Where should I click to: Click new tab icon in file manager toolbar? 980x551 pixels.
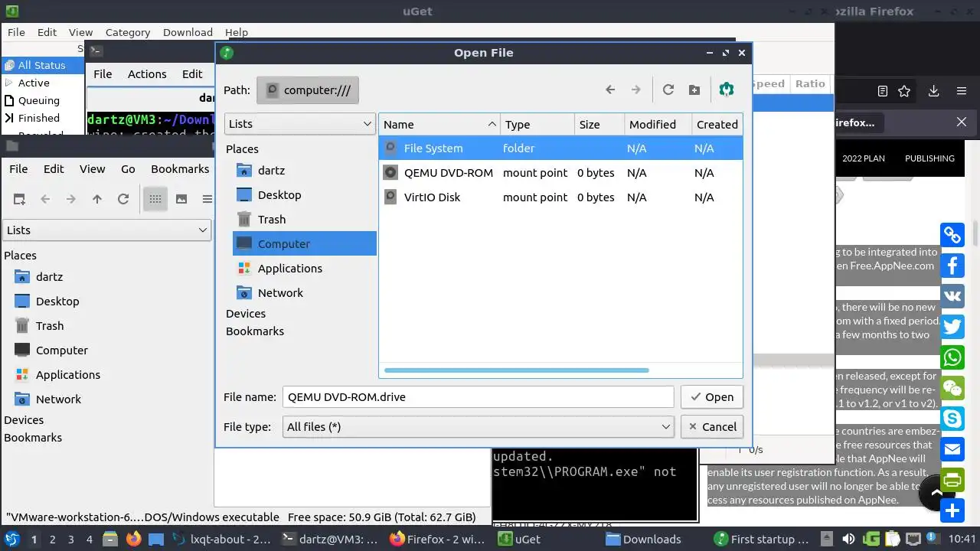(19, 199)
